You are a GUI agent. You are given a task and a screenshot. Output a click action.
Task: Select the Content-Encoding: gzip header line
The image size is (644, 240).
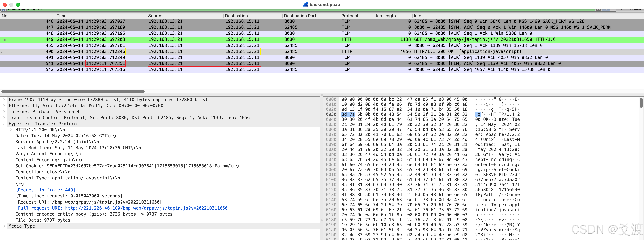click(x=49, y=160)
